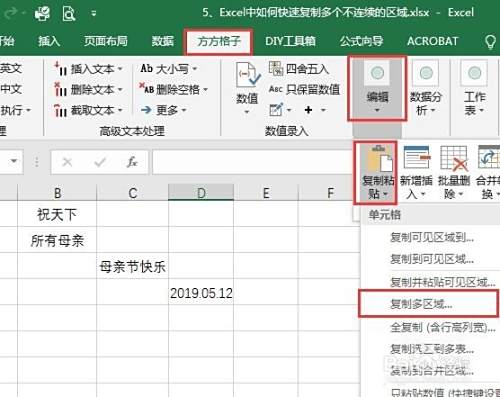Screen dimensions: 500x397
Task: Select the cell containing 祝天下
Action: 57,214
